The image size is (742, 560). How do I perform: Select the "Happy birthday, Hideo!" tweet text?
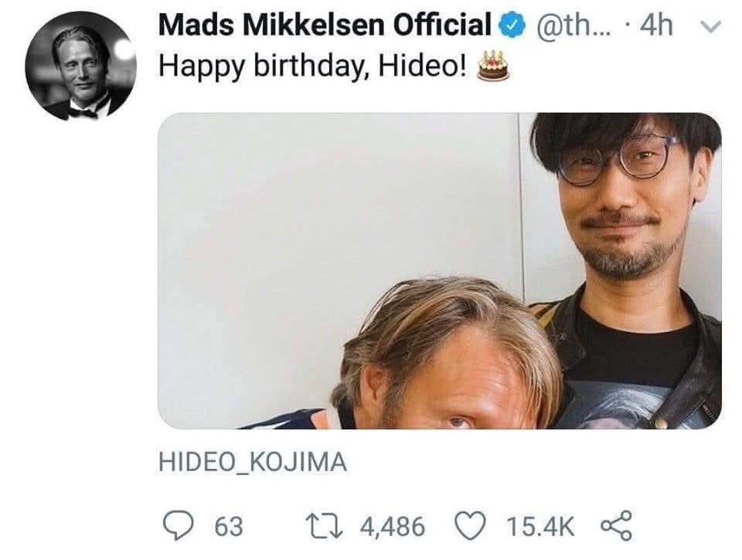(x=312, y=66)
